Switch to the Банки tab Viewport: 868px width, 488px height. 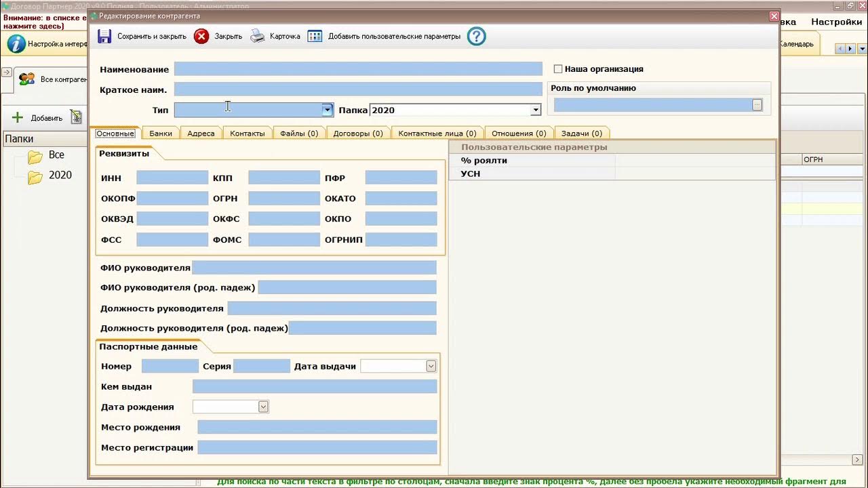[x=161, y=134]
